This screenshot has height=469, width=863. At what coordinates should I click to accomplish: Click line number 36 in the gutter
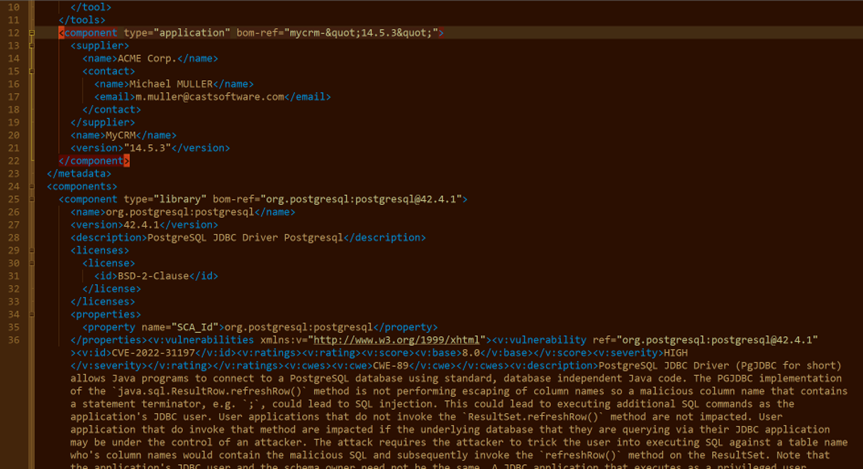pyautogui.click(x=14, y=339)
